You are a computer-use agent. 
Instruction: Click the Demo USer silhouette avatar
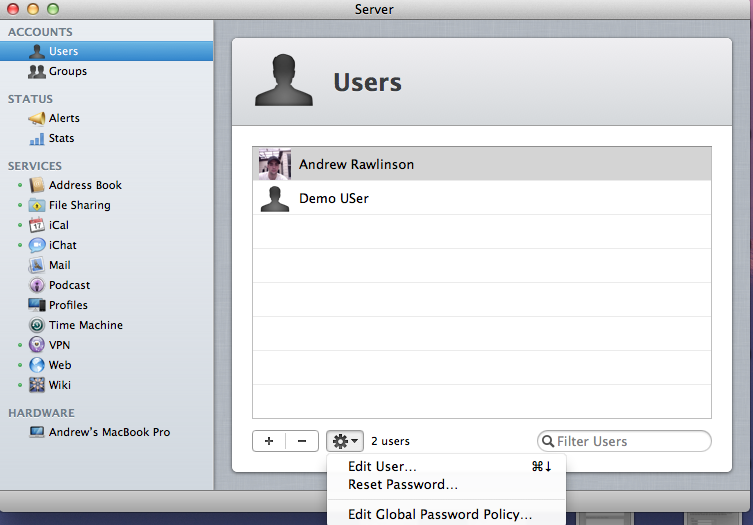[275, 198]
